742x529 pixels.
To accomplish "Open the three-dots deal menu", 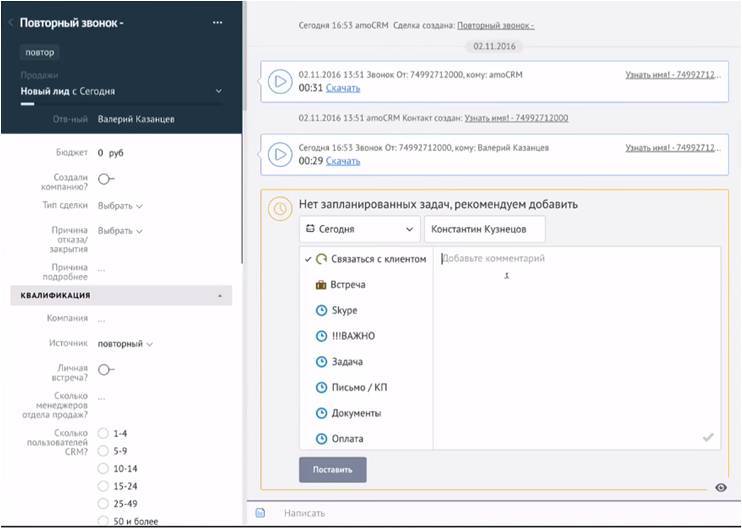I will pos(218,22).
